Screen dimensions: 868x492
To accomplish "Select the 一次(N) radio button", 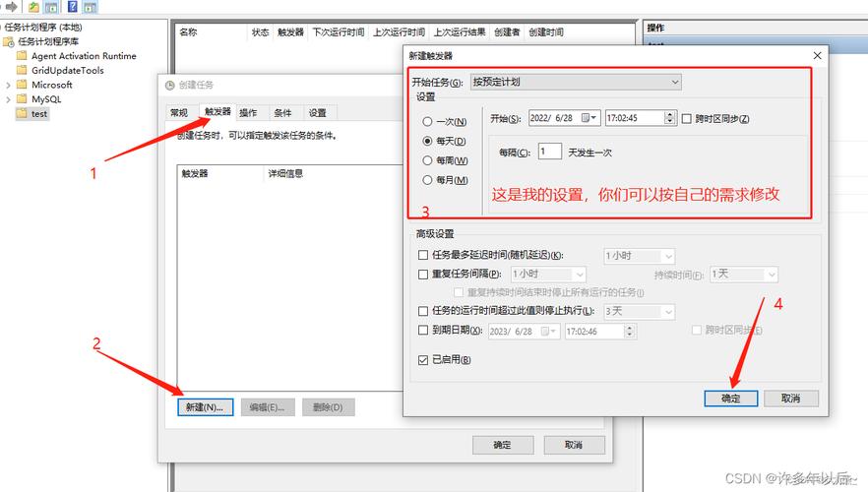I will tap(427, 121).
